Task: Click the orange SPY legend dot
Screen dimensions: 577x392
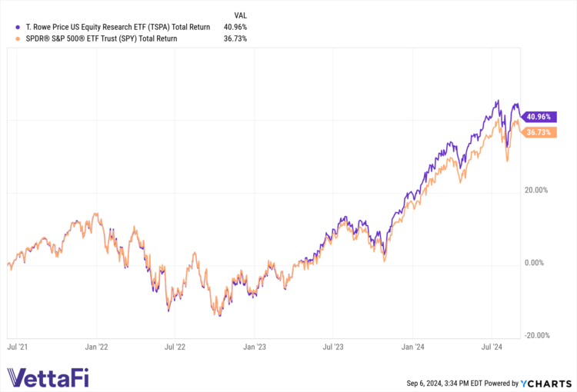Action: point(8,38)
